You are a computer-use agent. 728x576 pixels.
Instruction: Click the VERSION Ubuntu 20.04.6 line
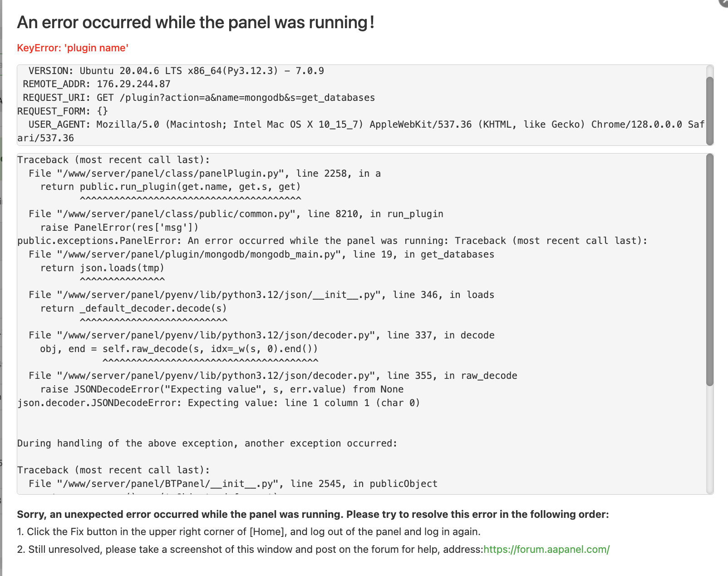(176, 71)
